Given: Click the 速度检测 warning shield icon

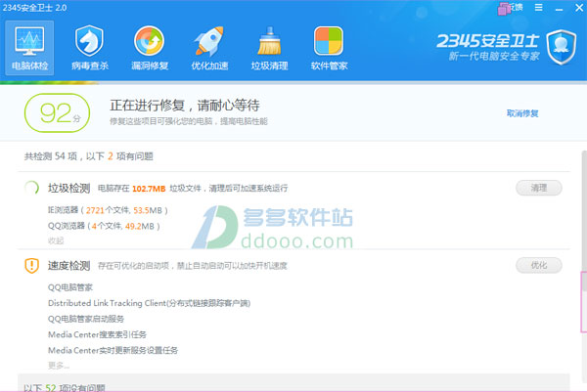Looking at the screenshot, I should [30, 266].
